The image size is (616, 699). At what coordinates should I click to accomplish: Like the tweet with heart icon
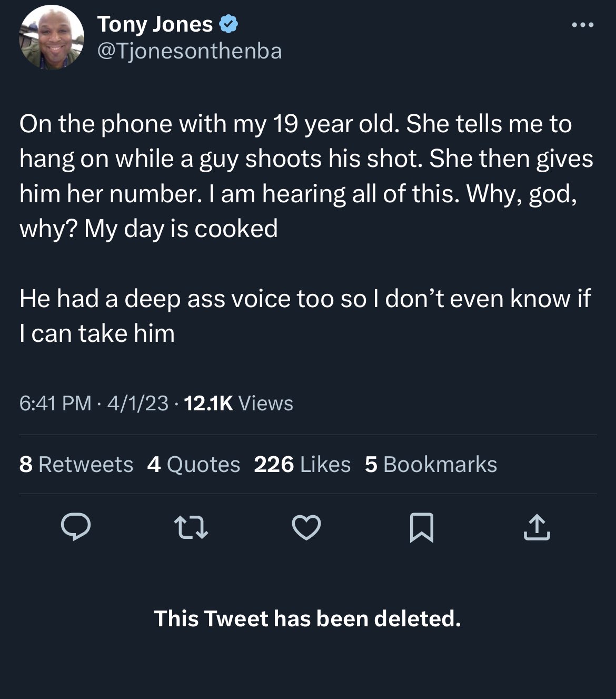coord(306,528)
